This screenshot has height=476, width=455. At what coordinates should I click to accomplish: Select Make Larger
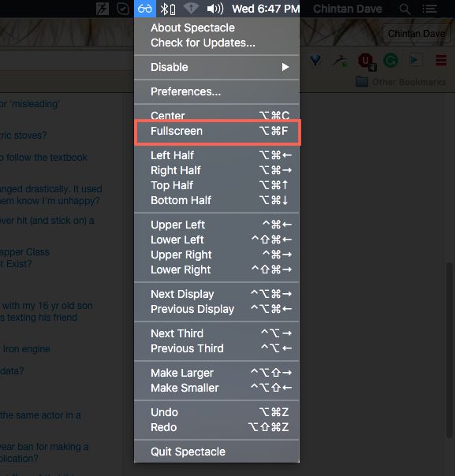pos(217,373)
